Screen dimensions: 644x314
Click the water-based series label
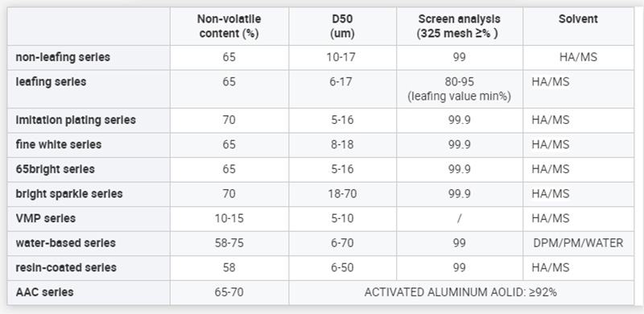[66, 243]
